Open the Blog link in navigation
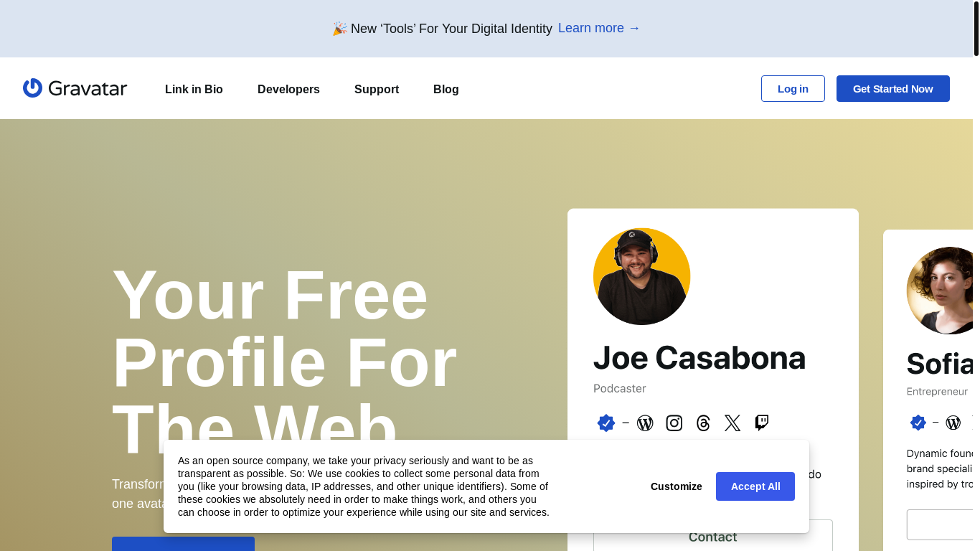 (x=446, y=89)
